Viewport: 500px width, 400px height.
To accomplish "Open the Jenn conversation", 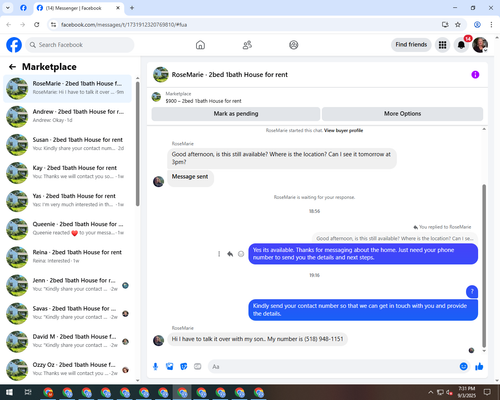I will point(67,285).
